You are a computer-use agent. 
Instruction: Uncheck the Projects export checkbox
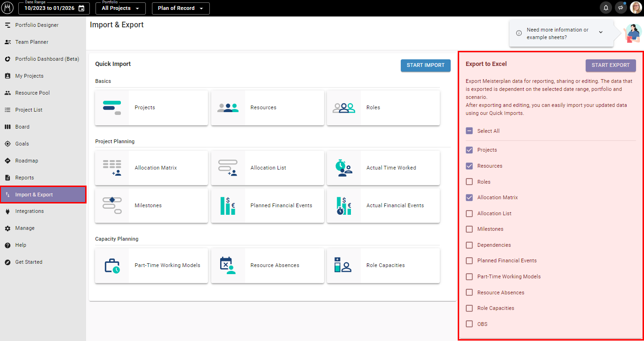pos(469,150)
